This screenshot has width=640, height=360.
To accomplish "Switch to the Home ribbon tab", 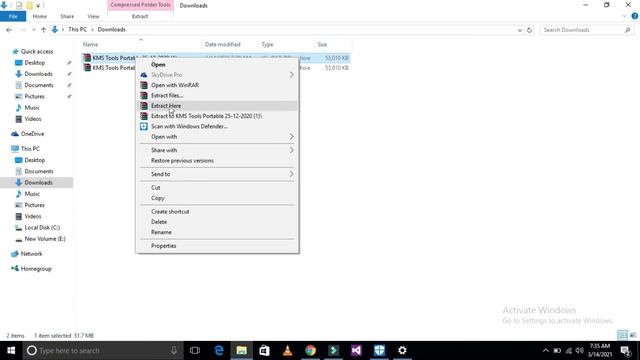I will 40,16.
